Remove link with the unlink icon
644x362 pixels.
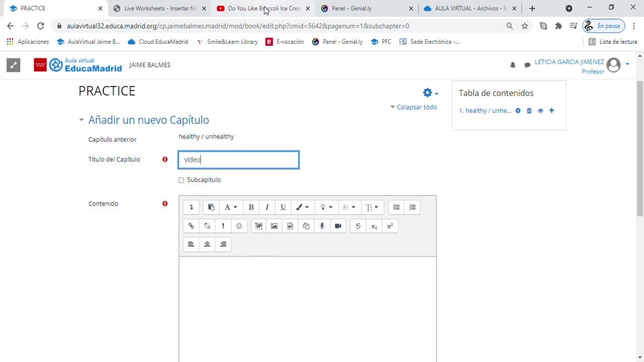[207, 226]
